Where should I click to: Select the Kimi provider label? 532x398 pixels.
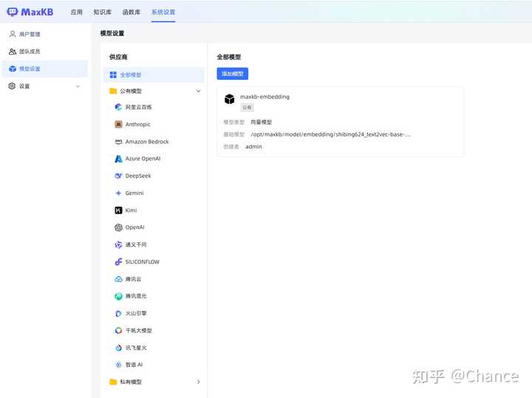click(x=131, y=210)
